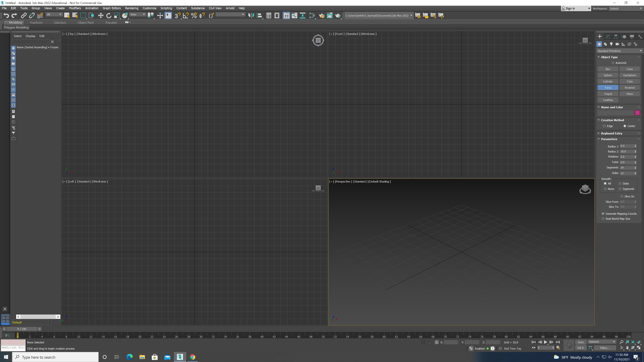Choose Smooth Segments radio button
This screenshot has width=644, height=362.
point(620,189)
